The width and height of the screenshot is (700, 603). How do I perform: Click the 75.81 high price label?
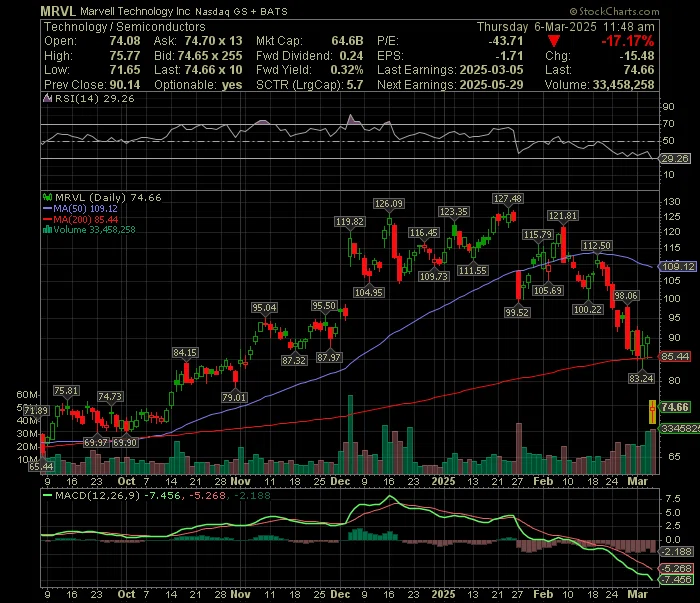66,391
